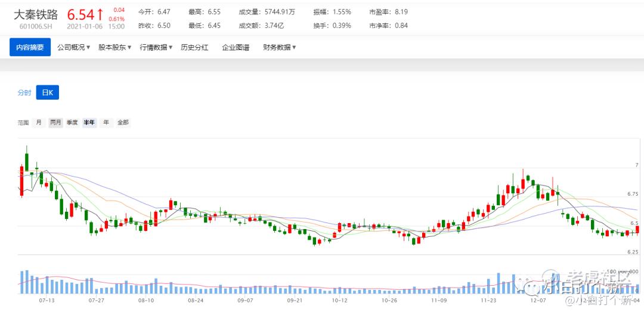Click the 最低: 6.45 value
This screenshot has width=644, height=315.
pos(205,26)
